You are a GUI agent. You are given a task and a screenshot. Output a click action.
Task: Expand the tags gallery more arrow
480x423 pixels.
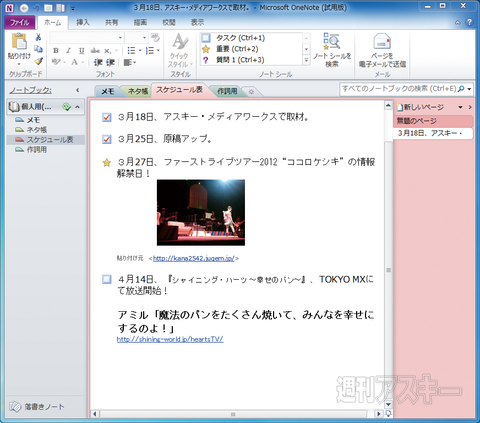[306, 60]
